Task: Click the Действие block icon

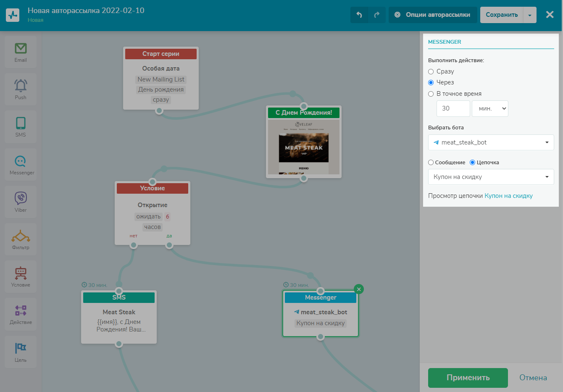Action: 21,311
